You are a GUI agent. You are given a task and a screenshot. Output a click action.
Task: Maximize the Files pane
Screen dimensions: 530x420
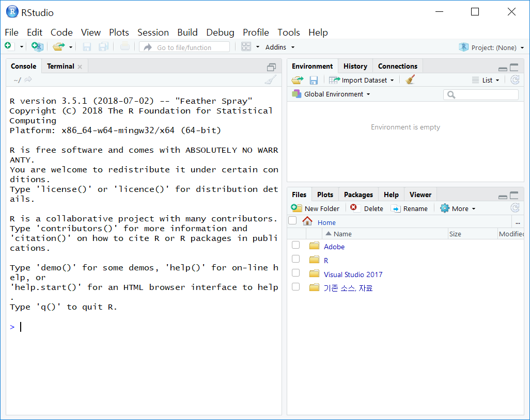pos(514,196)
